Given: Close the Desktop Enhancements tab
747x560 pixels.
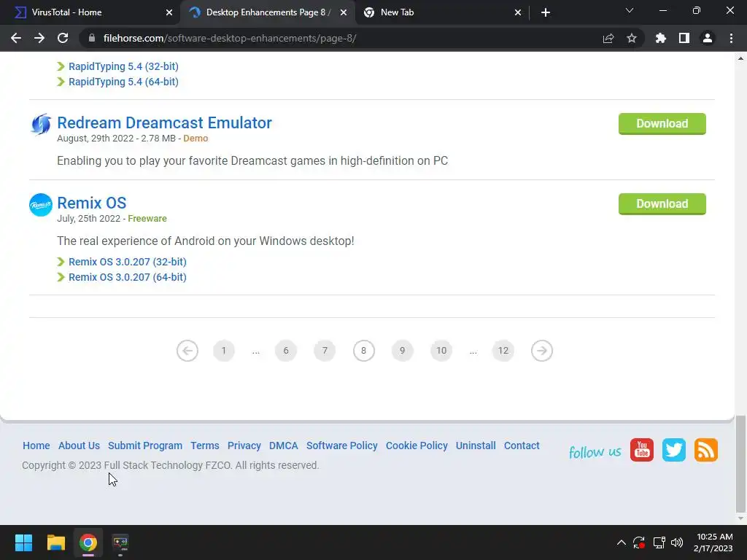Looking at the screenshot, I should click(344, 12).
